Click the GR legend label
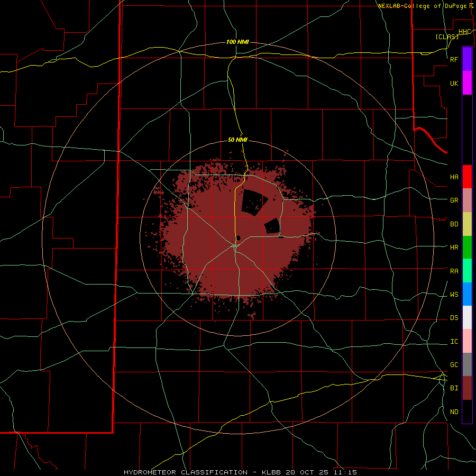The image size is (476, 476). [454, 200]
